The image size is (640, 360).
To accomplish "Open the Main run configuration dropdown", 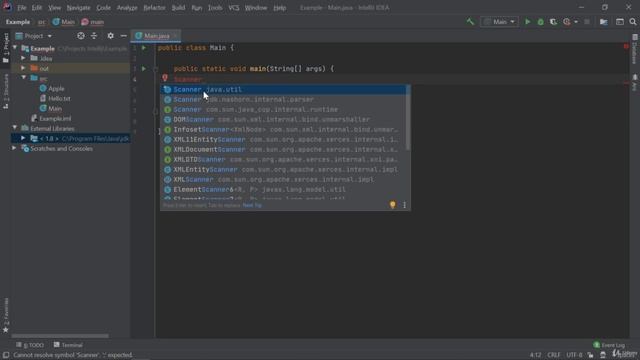I will click(x=500, y=22).
